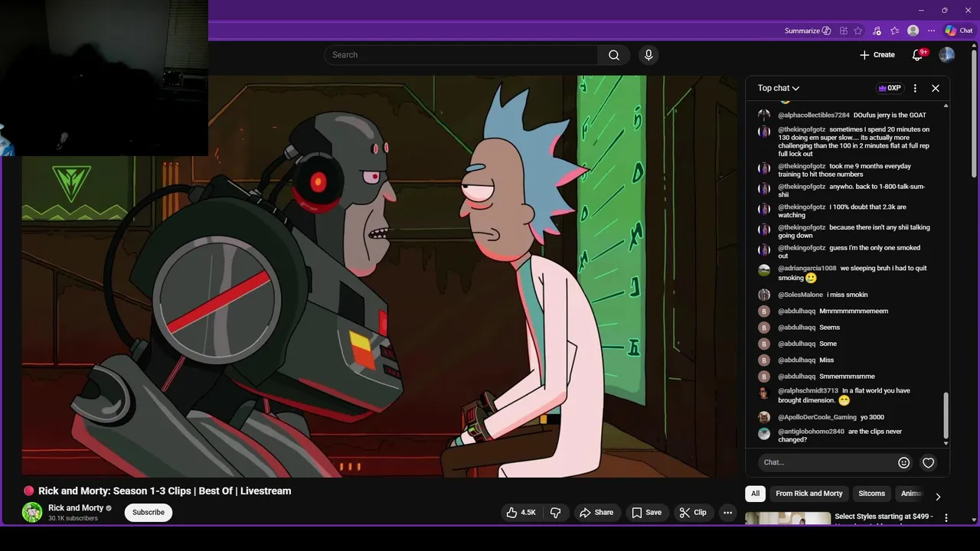This screenshot has height=551, width=980.
Task: Click username @ApolloDerCoole_Gaming in chat
Action: click(817, 417)
